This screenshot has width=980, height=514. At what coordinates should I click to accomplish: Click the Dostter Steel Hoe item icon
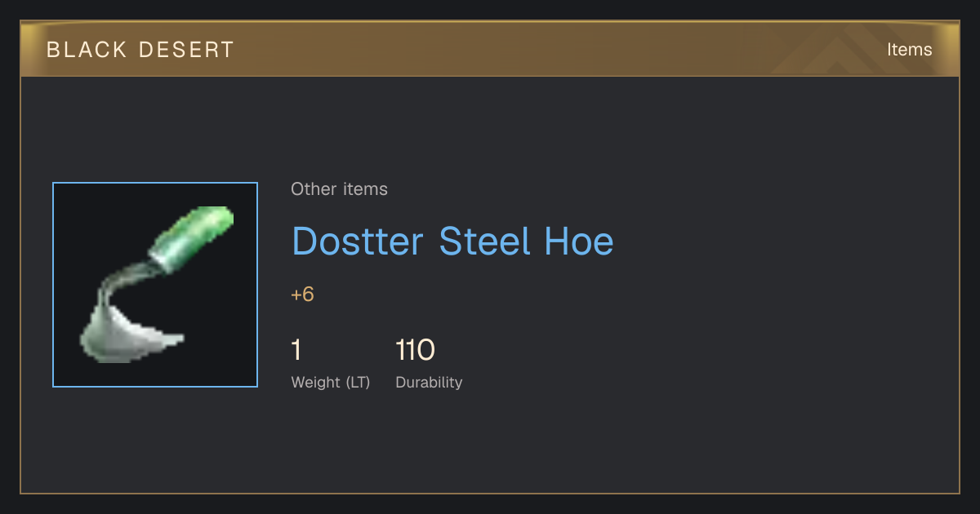click(x=155, y=285)
